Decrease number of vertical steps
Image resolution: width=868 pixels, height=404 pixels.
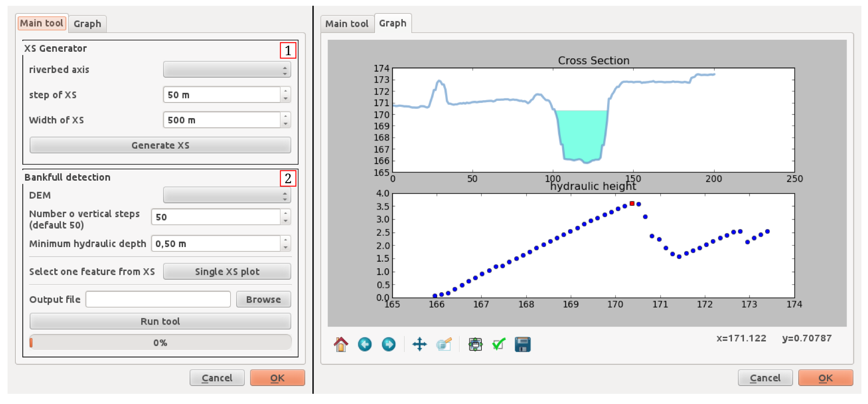tap(286, 221)
